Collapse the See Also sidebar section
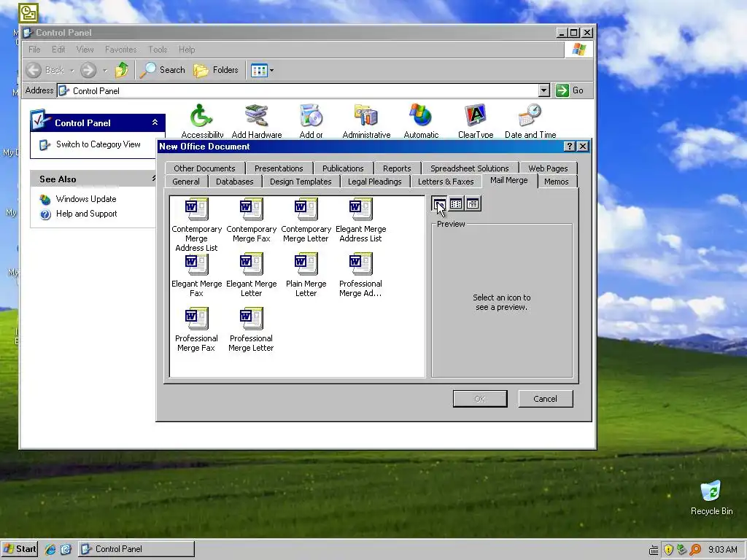This screenshot has width=747, height=560. click(153, 179)
